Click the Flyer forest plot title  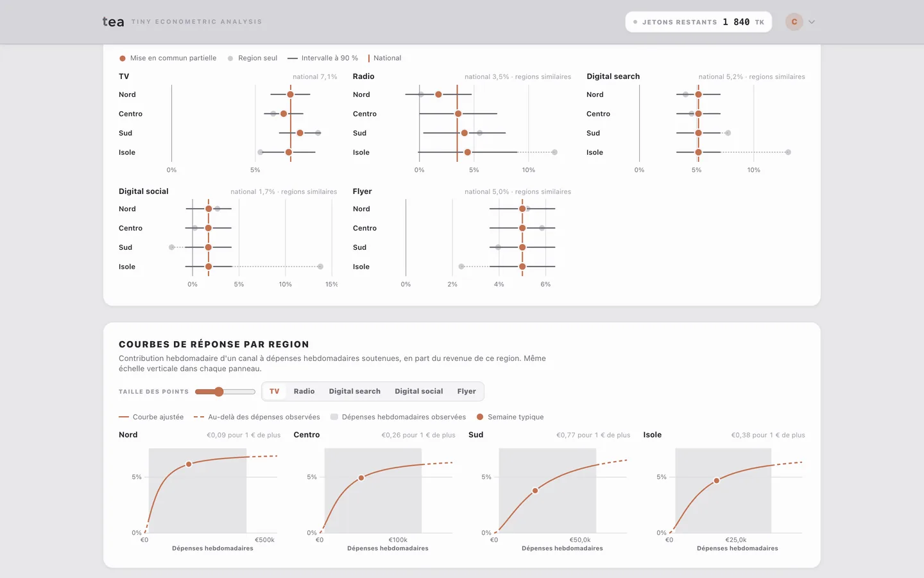click(362, 191)
